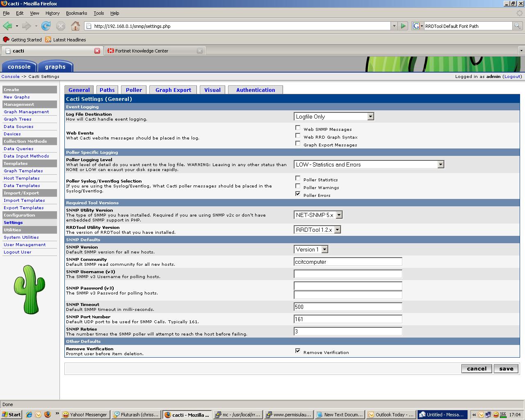The image size is (525, 420).
Task: Switch to Outlook Today taskbar window
Action: (x=391, y=415)
